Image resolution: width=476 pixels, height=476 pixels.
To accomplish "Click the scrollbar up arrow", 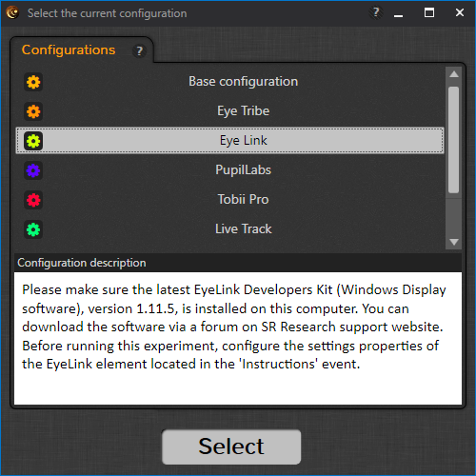I will click(x=454, y=74).
